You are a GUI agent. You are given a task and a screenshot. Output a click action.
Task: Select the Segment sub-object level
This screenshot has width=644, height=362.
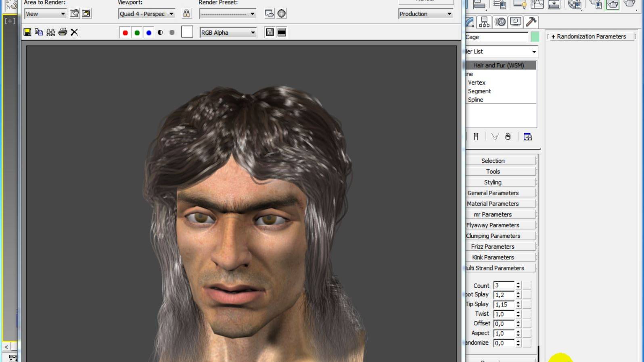479,91
